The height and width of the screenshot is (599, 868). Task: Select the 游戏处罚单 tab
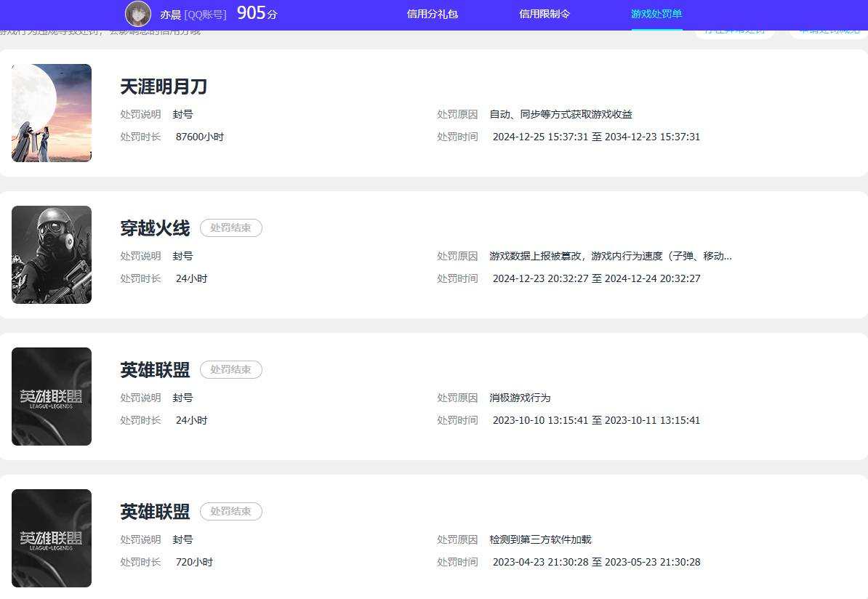tap(656, 14)
